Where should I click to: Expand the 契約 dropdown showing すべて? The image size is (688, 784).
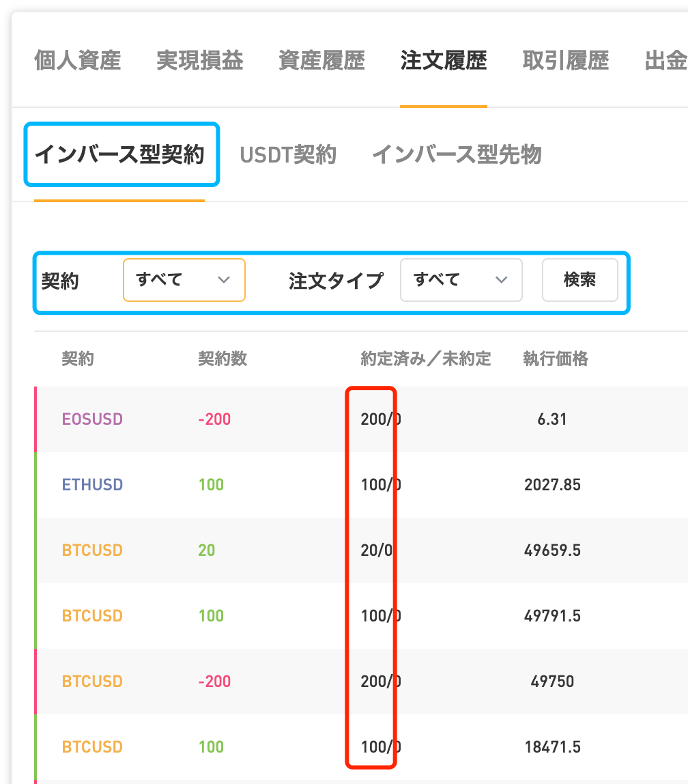(x=184, y=280)
